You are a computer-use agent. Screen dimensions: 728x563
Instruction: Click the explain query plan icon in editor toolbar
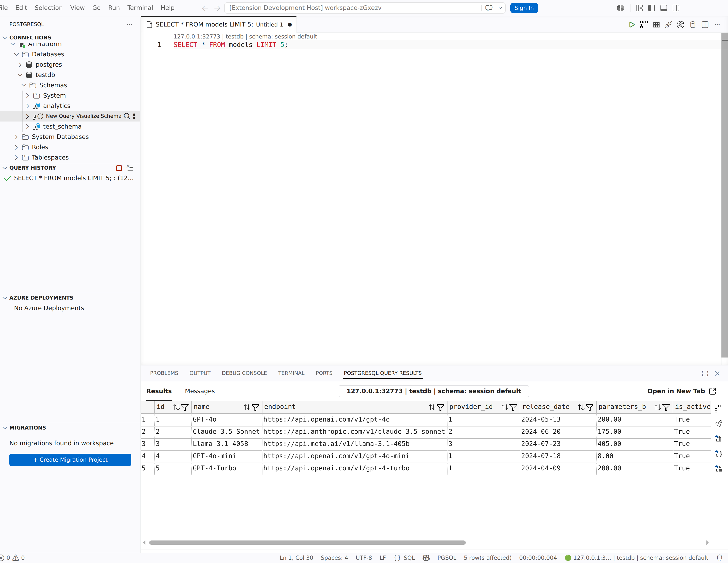(644, 25)
